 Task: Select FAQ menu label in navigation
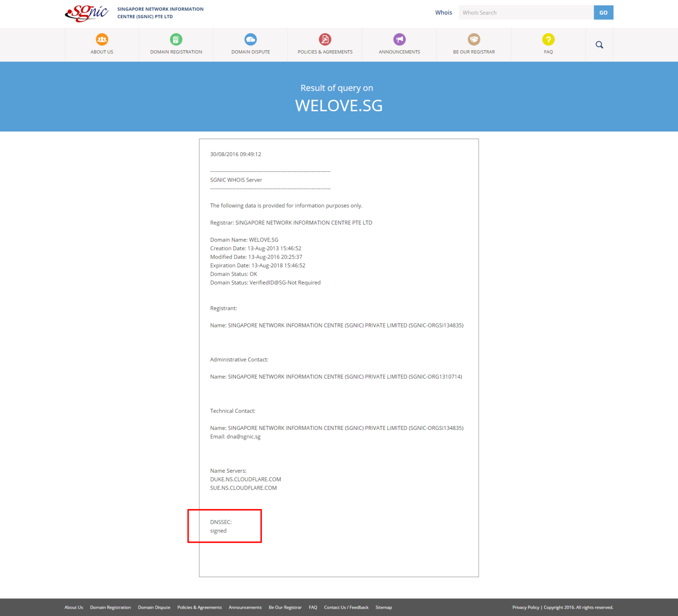[549, 52]
